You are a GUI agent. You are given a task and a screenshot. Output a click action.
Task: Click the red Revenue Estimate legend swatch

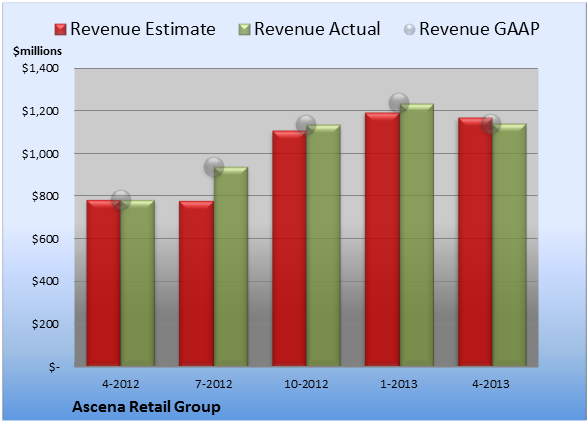(x=60, y=30)
